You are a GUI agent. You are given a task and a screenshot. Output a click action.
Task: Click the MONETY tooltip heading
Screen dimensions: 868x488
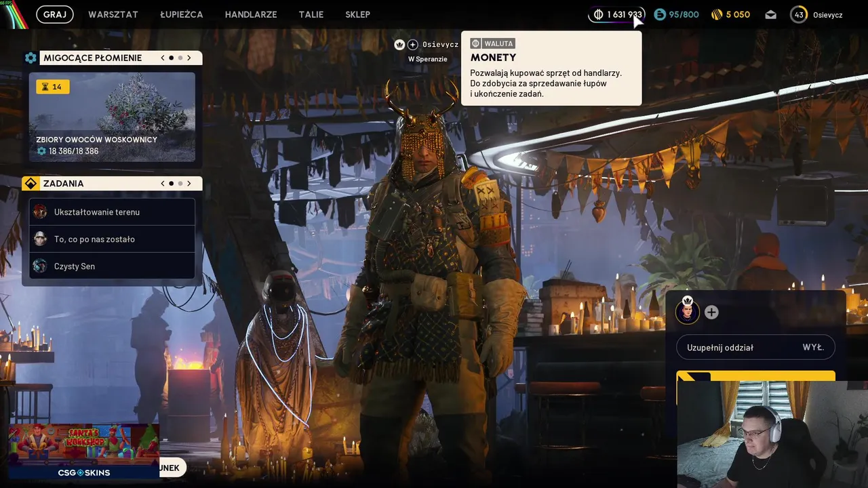[x=493, y=58]
